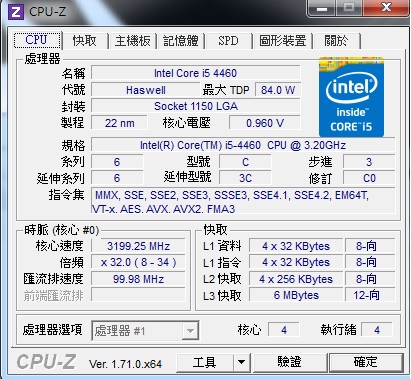Select the CPU tab

(x=37, y=40)
